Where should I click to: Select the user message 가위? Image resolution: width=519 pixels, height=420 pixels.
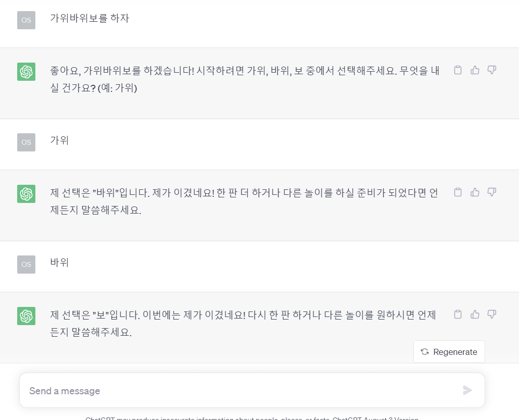tap(59, 142)
